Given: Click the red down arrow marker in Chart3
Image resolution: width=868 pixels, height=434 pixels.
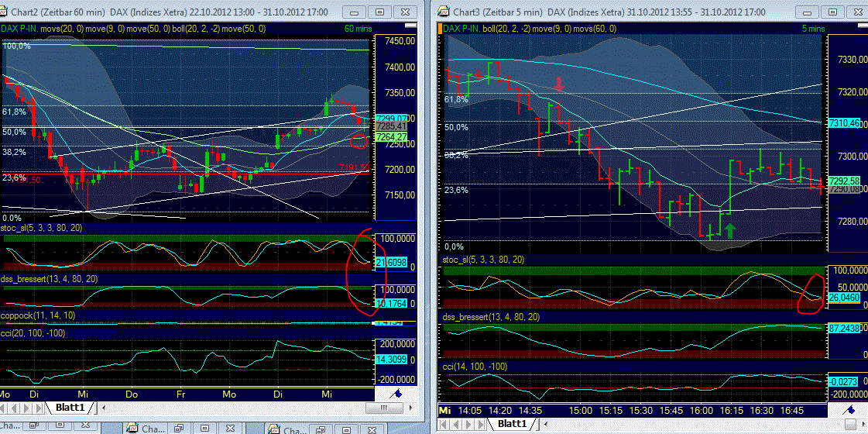Looking at the screenshot, I should tap(558, 84).
